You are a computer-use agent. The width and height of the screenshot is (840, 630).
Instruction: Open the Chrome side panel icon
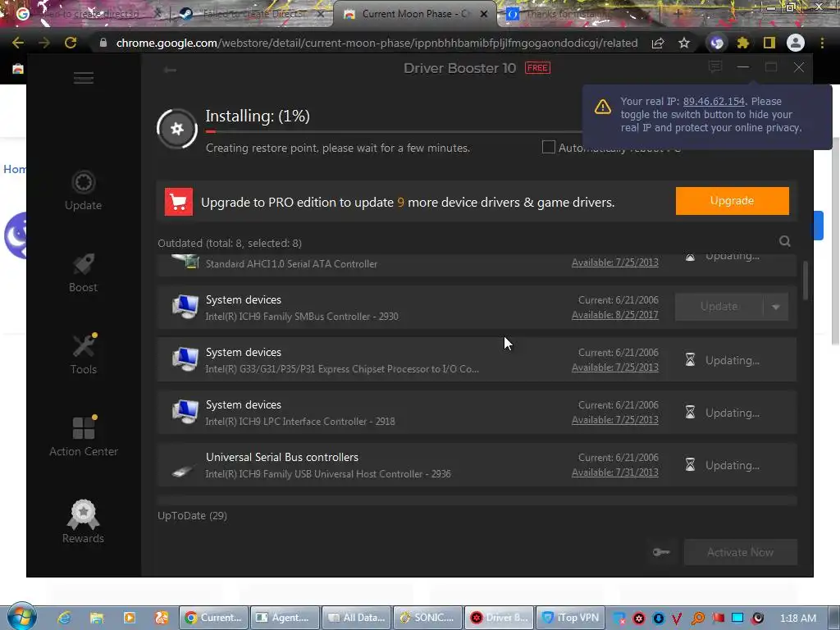pos(769,43)
